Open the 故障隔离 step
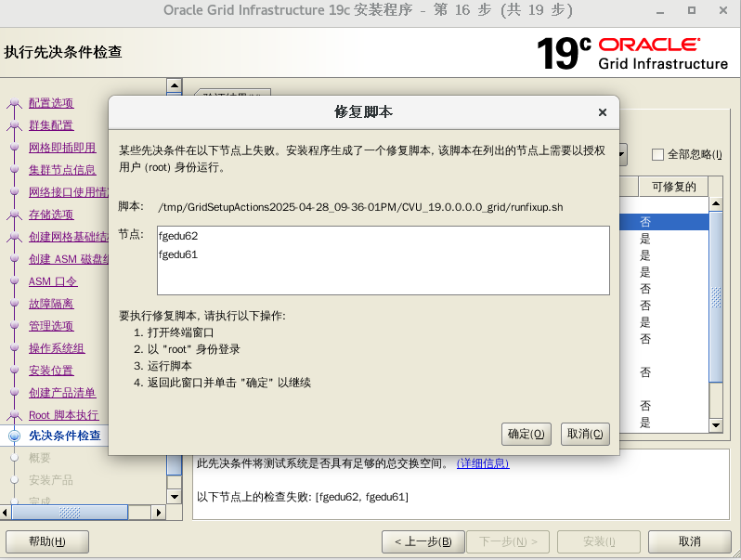Image resolution: width=741 pixels, height=560 pixels. click(51, 304)
